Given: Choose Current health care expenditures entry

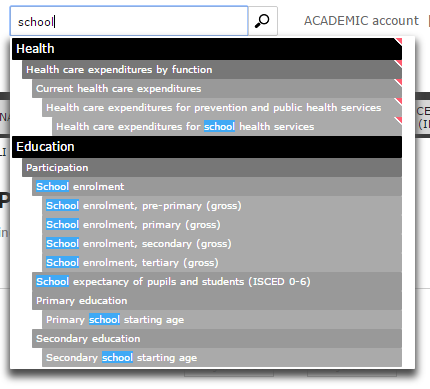Looking at the screenshot, I should coord(217,89).
